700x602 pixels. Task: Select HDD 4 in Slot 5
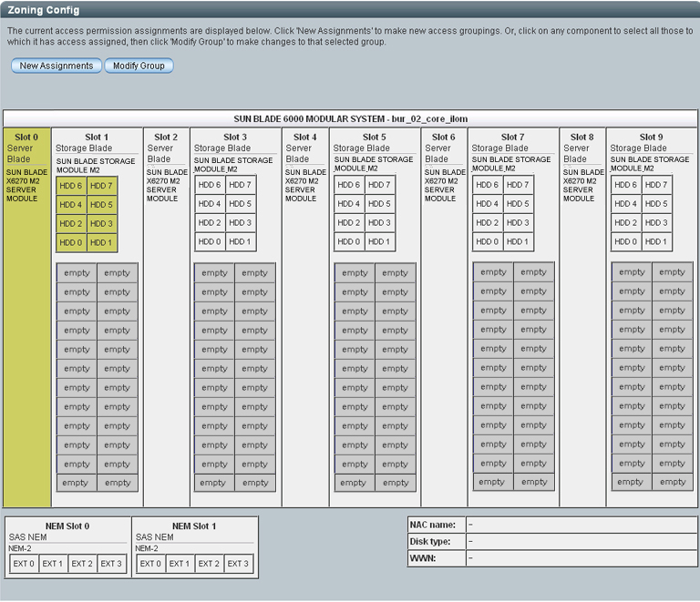tap(349, 204)
